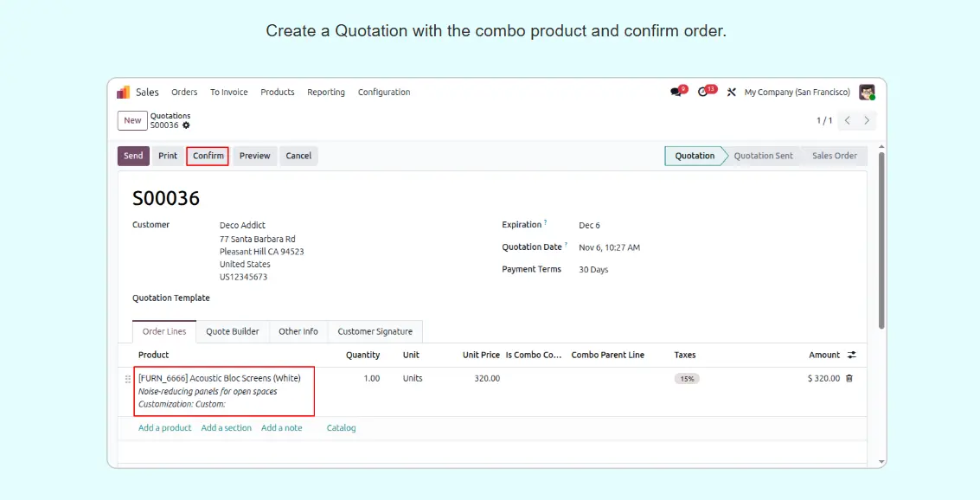Click the order line drag handle
980x500 pixels.
pos(128,379)
